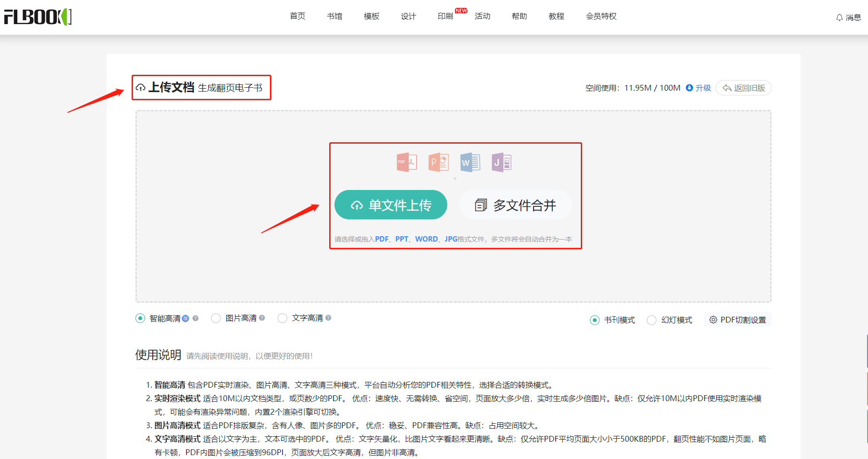Screen dimensions: 868x459
Task: Click the blue upgrade arrow icon
Action: point(689,88)
